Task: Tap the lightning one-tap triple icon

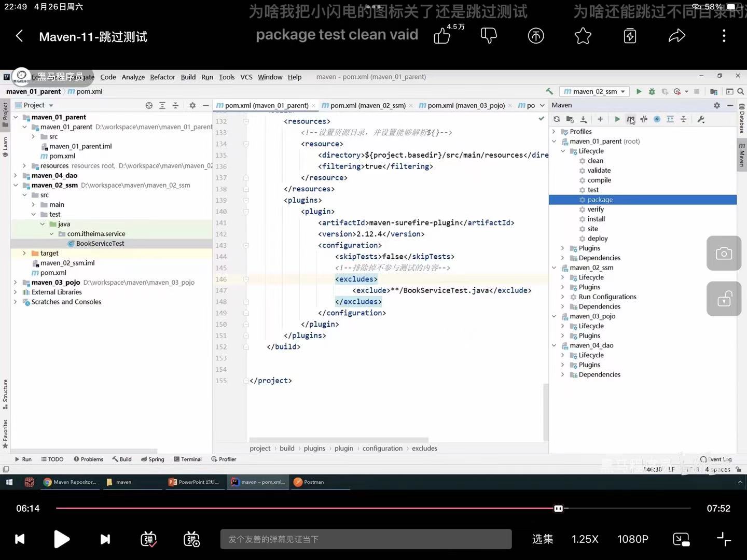Action: tap(630, 36)
